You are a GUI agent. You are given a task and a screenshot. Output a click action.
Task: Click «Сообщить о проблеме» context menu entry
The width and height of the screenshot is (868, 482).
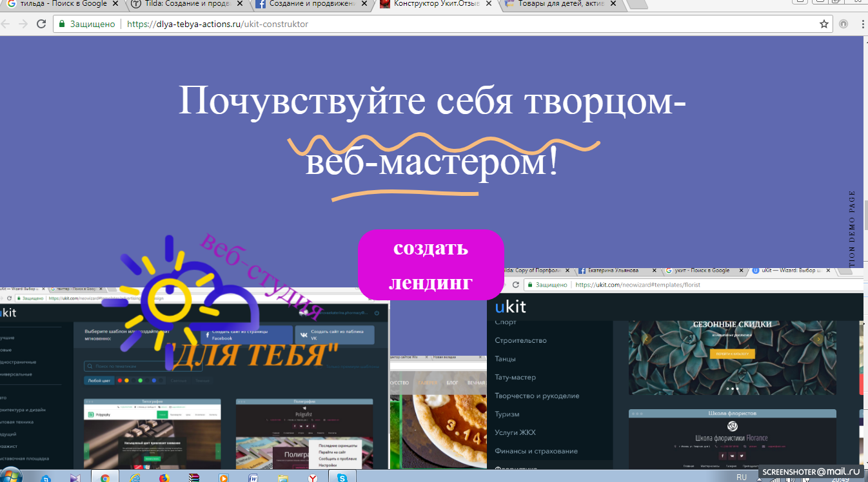point(338,459)
